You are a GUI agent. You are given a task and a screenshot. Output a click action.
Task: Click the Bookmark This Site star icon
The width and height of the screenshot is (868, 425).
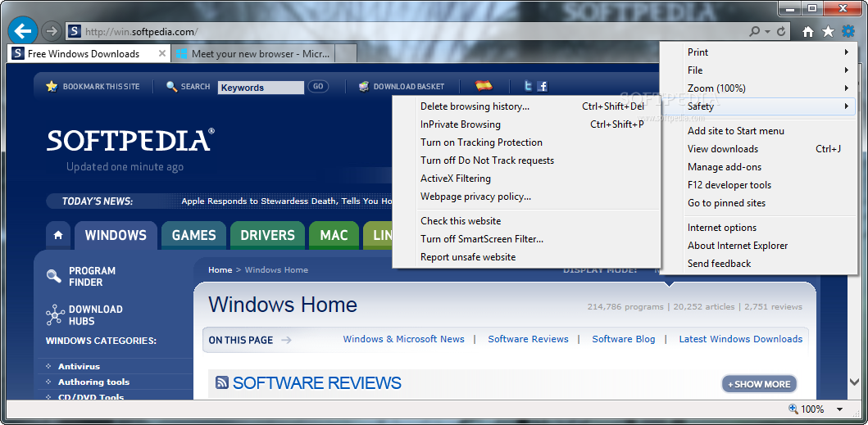52,86
